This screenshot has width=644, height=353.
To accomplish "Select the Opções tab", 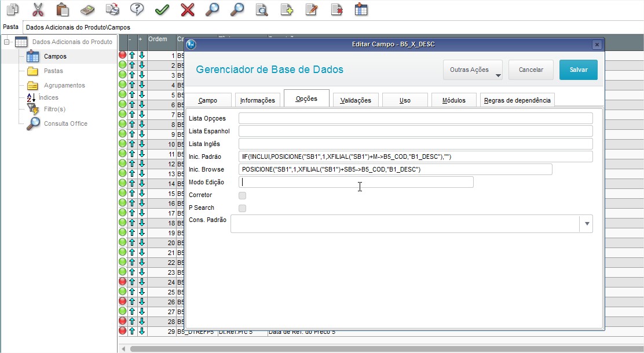I will [306, 99].
